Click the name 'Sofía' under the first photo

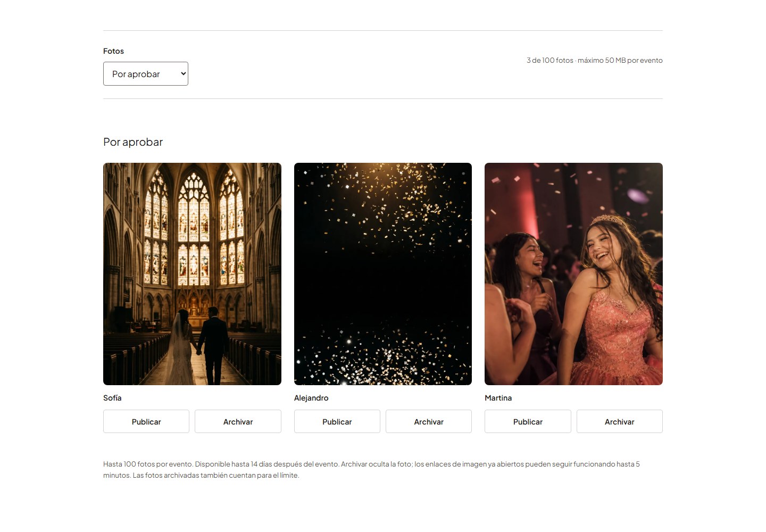click(112, 398)
